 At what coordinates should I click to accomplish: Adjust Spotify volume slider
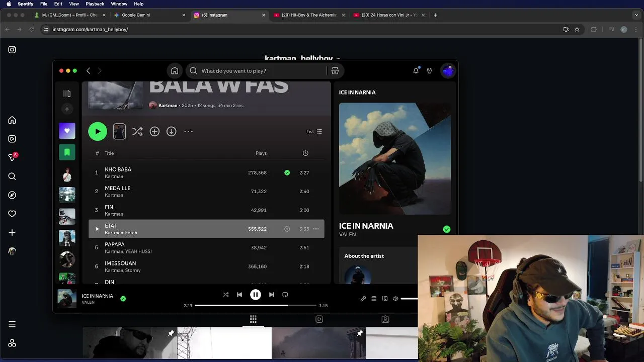409,299
